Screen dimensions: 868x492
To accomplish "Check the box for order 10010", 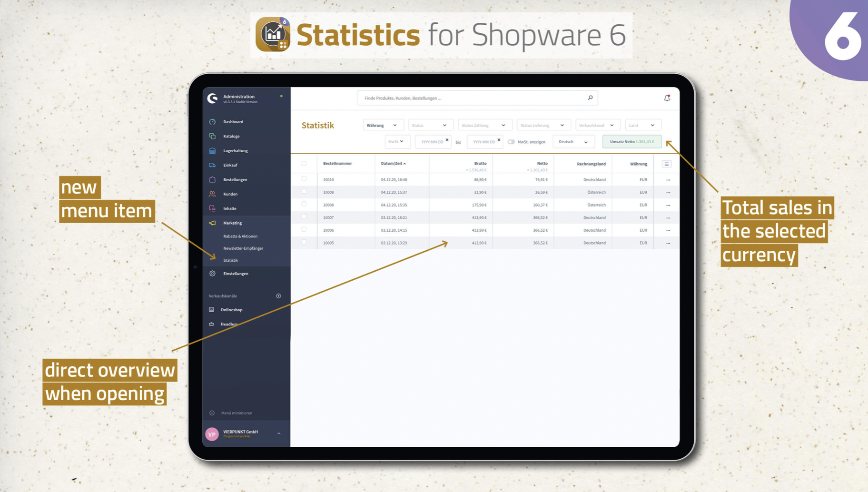I will click(304, 179).
